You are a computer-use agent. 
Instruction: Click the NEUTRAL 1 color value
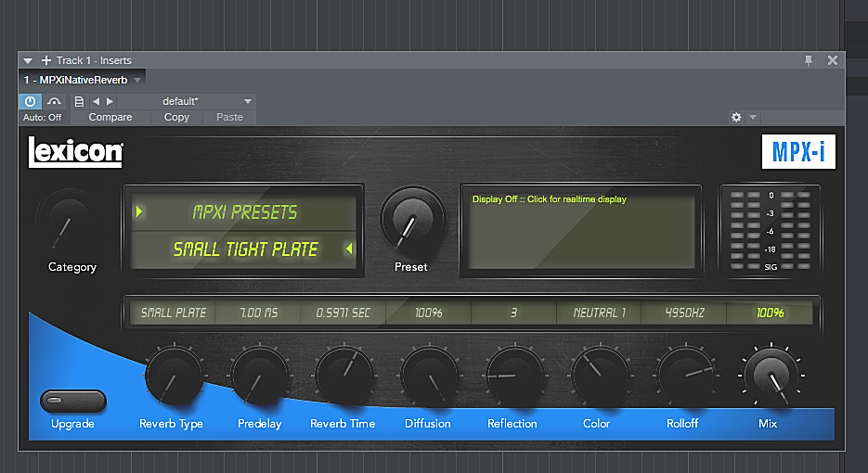click(599, 313)
